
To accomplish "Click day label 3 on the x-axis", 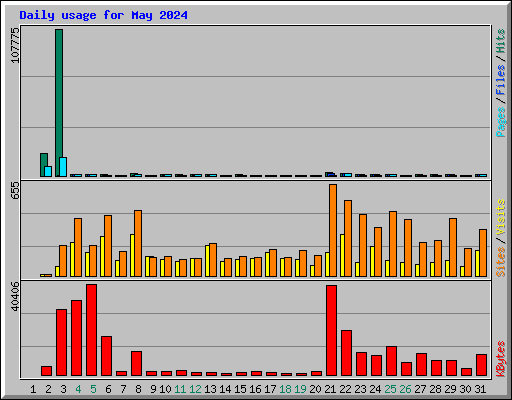I will tap(63, 389).
